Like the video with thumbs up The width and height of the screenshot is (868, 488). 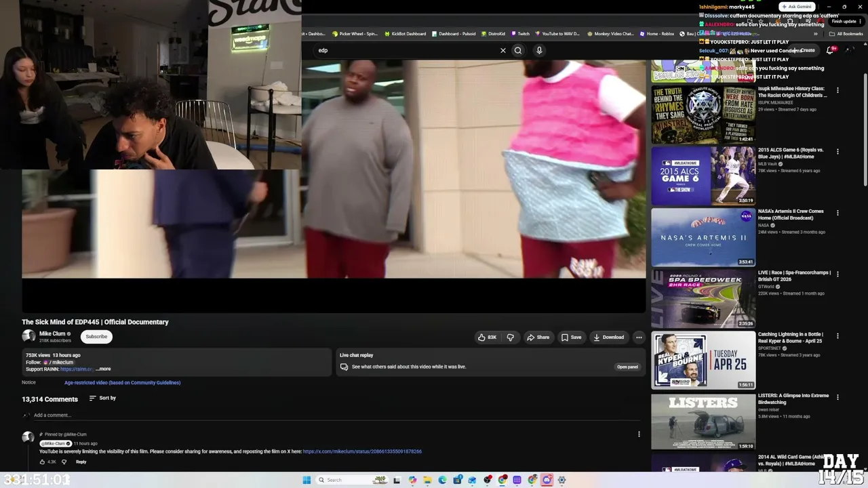coord(487,337)
